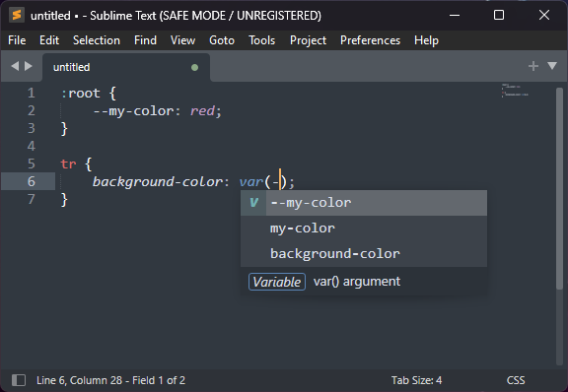The height and width of the screenshot is (392, 568).
Task: Click the --my-color declaration on line 2
Action: tap(133, 110)
